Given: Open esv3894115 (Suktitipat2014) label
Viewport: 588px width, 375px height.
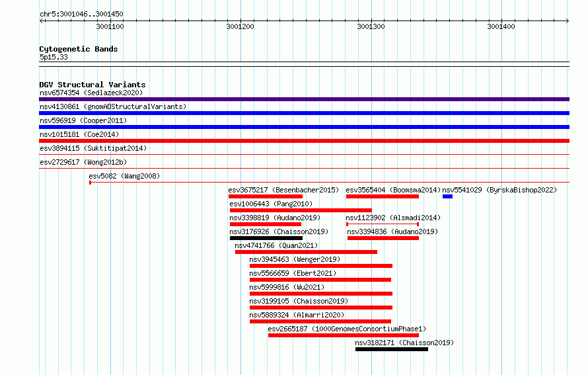Looking at the screenshot, I should [x=93, y=148].
